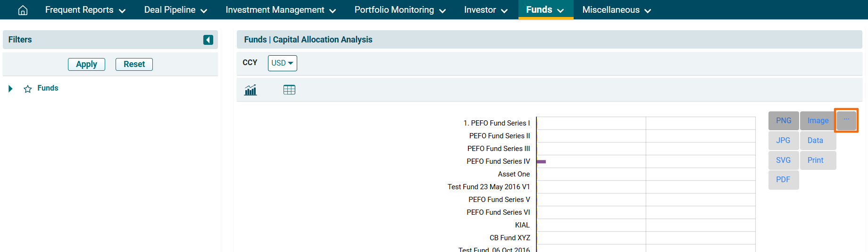The height and width of the screenshot is (252, 868).
Task: Export the chart as PNG
Action: tap(783, 121)
